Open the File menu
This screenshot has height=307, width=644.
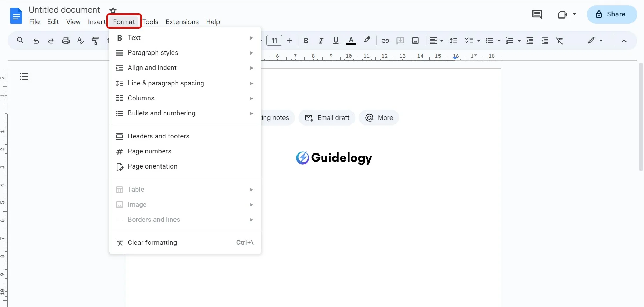click(x=34, y=22)
